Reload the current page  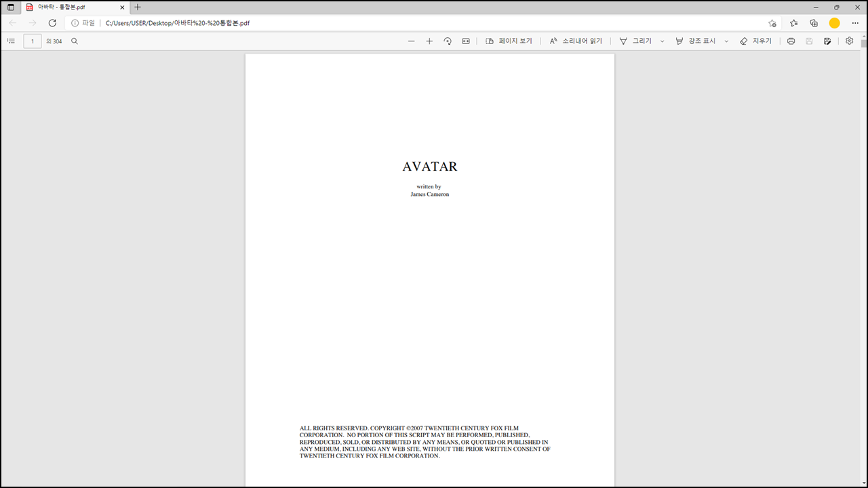point(52,23)
